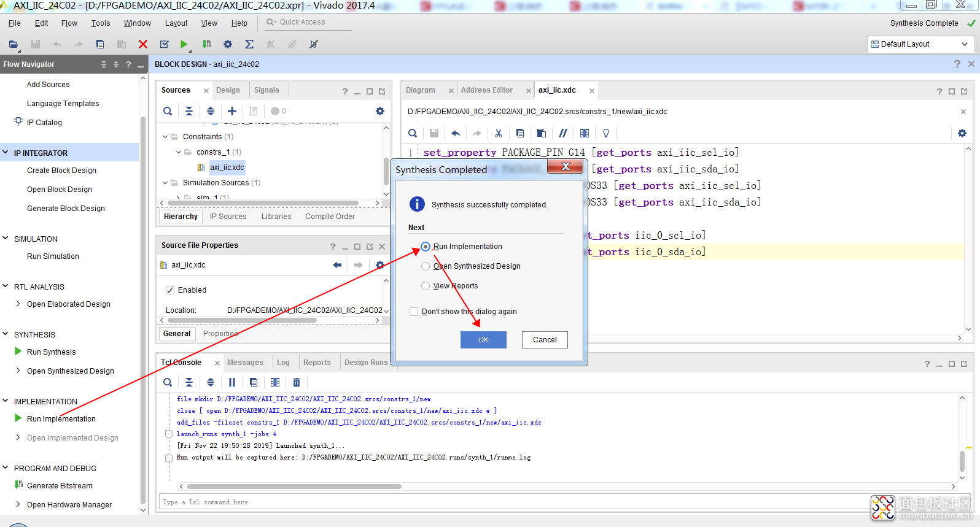Expand Open Synthesized Design in Flow Navigator
The image size is (980, 527).
pos(18,371)
